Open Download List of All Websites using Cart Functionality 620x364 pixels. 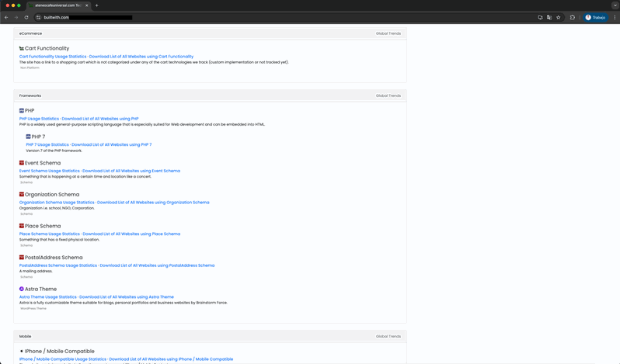(x=141, y=57)
